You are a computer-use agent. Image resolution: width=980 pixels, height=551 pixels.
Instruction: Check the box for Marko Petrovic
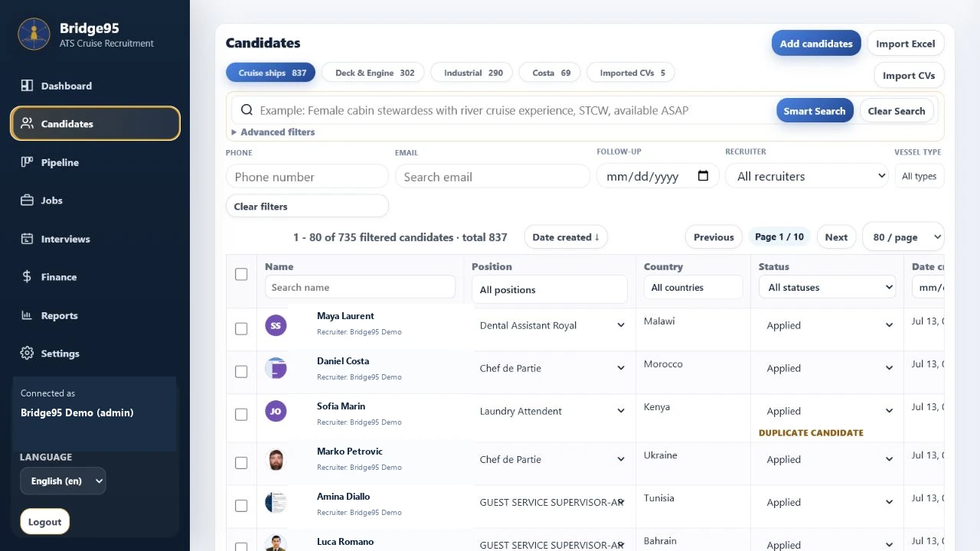241,462
